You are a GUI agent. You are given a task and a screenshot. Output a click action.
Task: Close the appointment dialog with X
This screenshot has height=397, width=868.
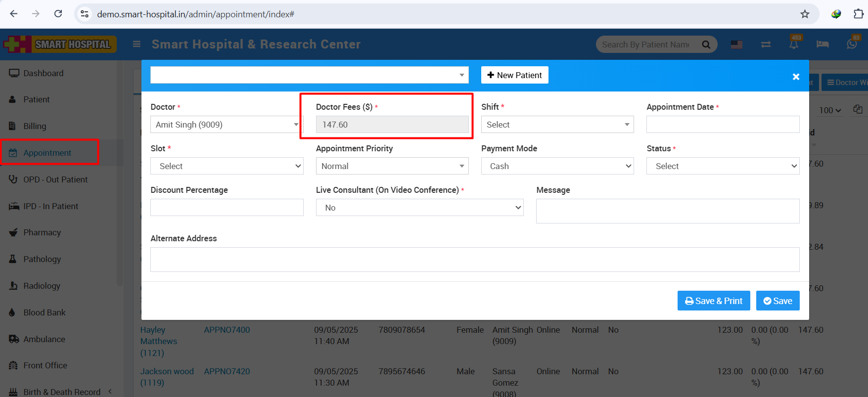coord(796,77)
